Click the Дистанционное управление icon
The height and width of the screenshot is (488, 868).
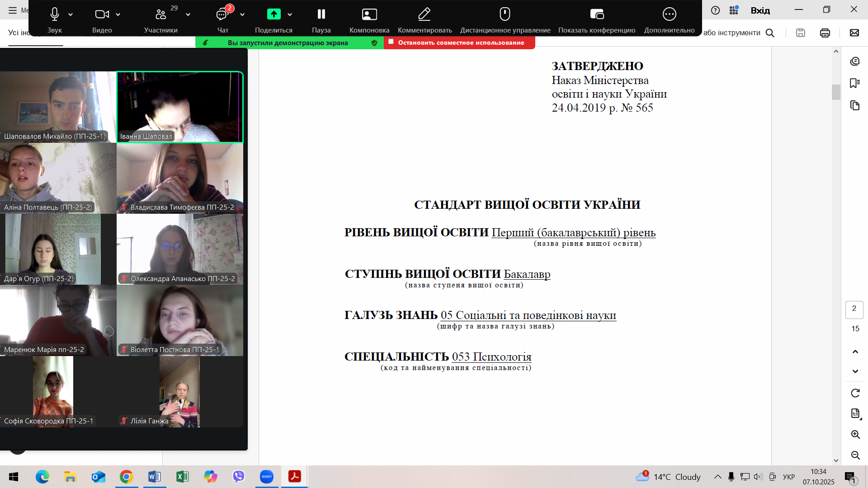tap(505, 14)
